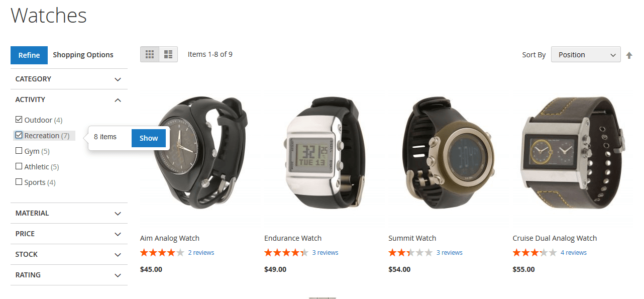Expand the Category filter section
The width and height of the screenshot is (644, 299).
69,79
